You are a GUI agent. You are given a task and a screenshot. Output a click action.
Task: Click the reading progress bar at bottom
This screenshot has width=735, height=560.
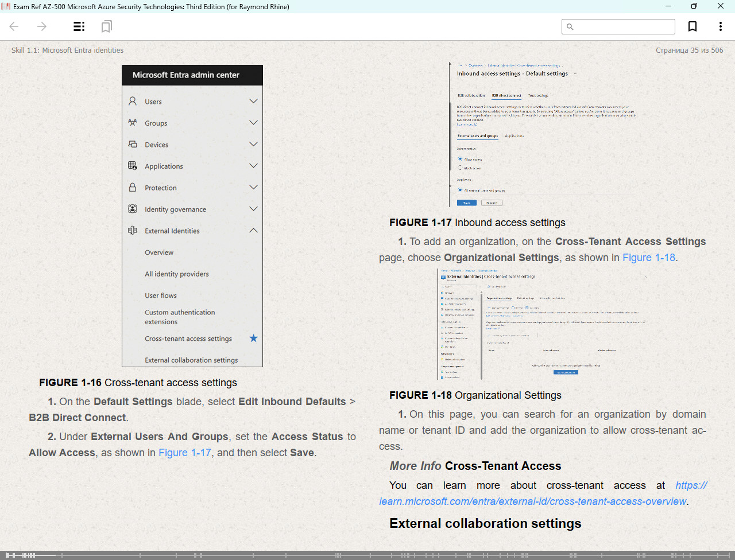pos(367,555)
